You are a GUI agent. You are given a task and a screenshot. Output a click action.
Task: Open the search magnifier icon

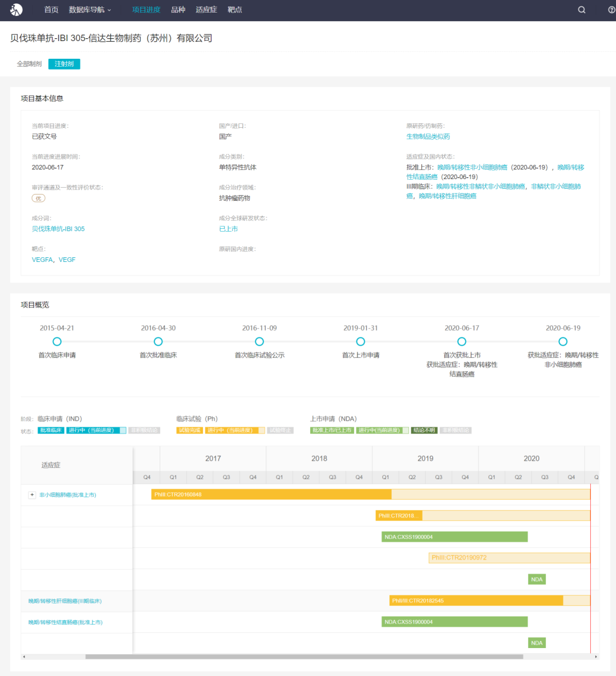pyautogui.click(x=582, y=10)
